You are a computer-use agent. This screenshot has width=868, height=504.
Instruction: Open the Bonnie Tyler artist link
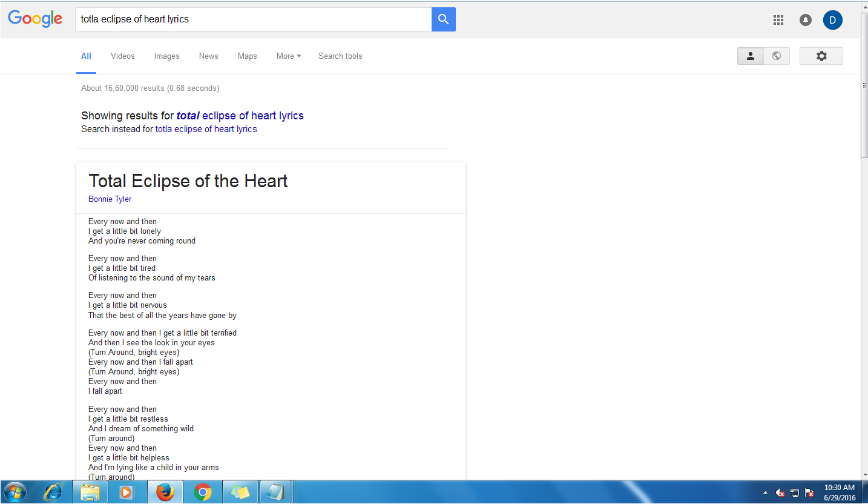[x=110, y=199]
